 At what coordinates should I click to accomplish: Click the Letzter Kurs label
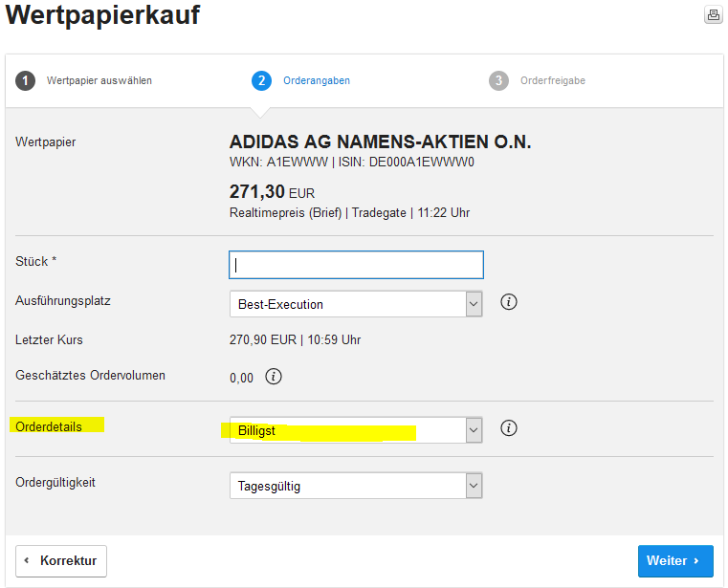coord(49,340)
